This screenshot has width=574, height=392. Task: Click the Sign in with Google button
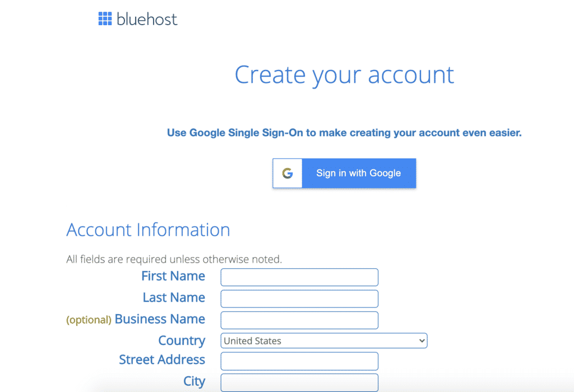344,174
